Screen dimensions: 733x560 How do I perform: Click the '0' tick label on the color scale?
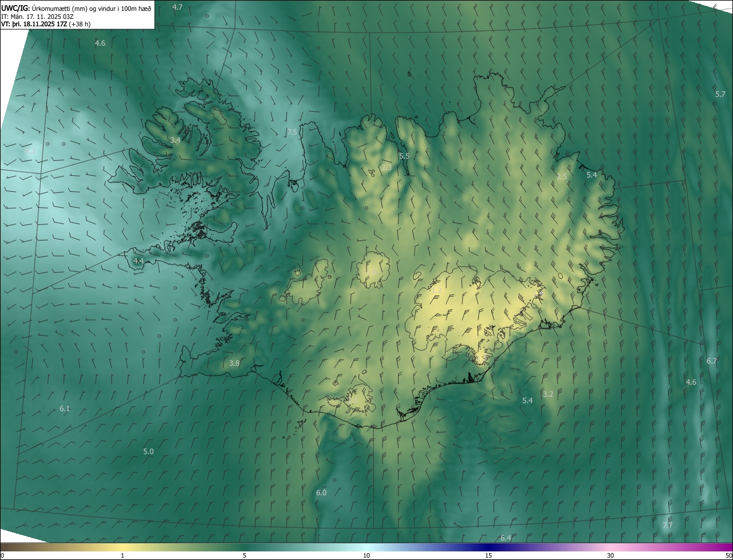[2, 555]
